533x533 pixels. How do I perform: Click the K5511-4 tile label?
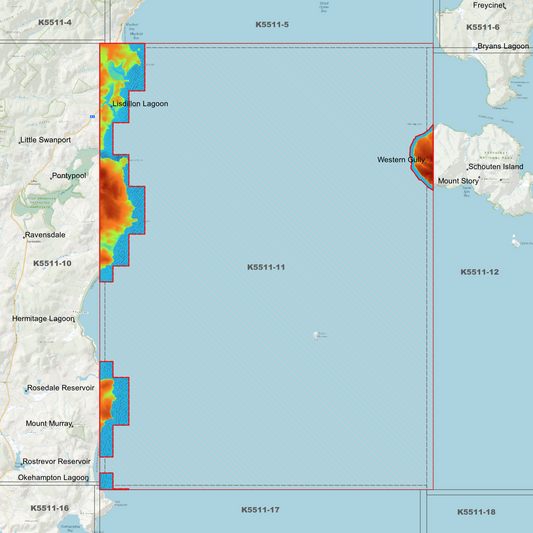[55, 22]
